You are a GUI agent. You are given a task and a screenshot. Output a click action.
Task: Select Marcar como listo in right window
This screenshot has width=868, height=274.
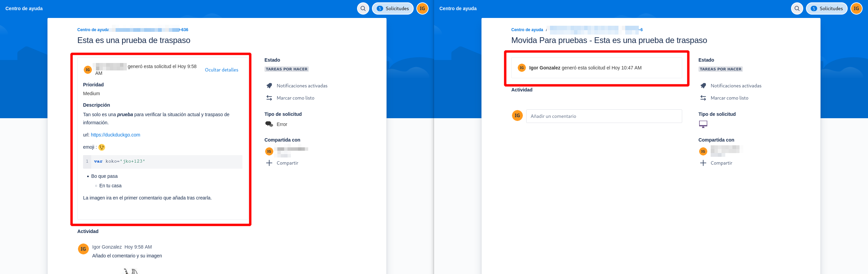pyautogui.click(x=729, y=98)
